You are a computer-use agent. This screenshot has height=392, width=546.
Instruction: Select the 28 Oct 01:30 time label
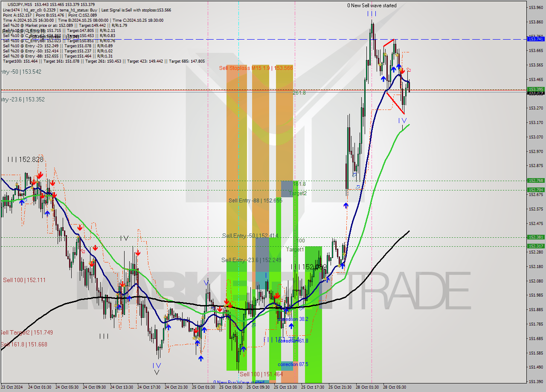click(x=367, y=387)
